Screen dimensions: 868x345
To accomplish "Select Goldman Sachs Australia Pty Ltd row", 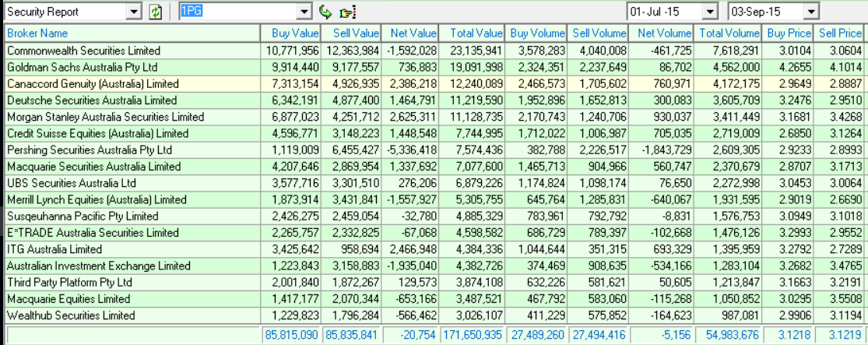I will (x=434, y=67).
